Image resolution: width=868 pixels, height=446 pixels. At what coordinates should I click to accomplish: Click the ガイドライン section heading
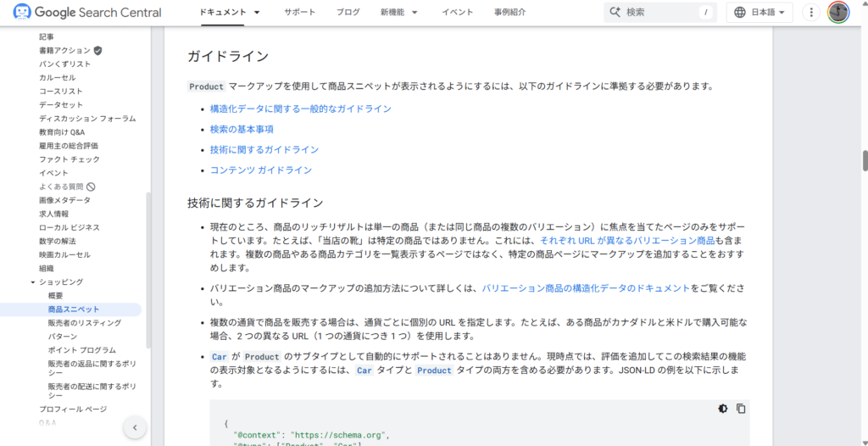pos(228,56)
